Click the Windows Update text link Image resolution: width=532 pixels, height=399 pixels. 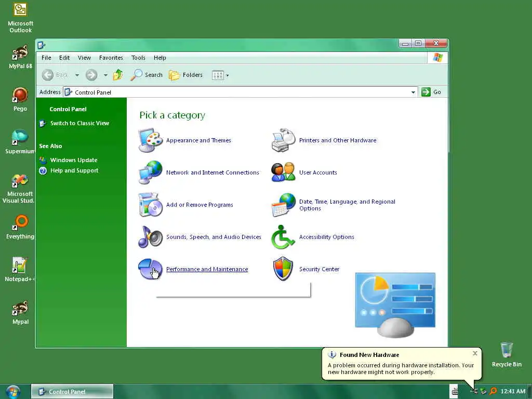coord(74,160)
